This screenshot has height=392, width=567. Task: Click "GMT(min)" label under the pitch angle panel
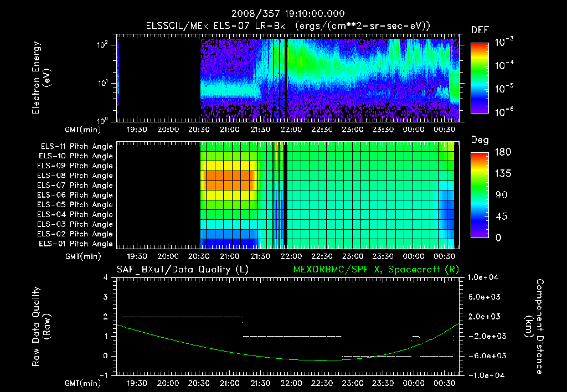tap(83, 257)
